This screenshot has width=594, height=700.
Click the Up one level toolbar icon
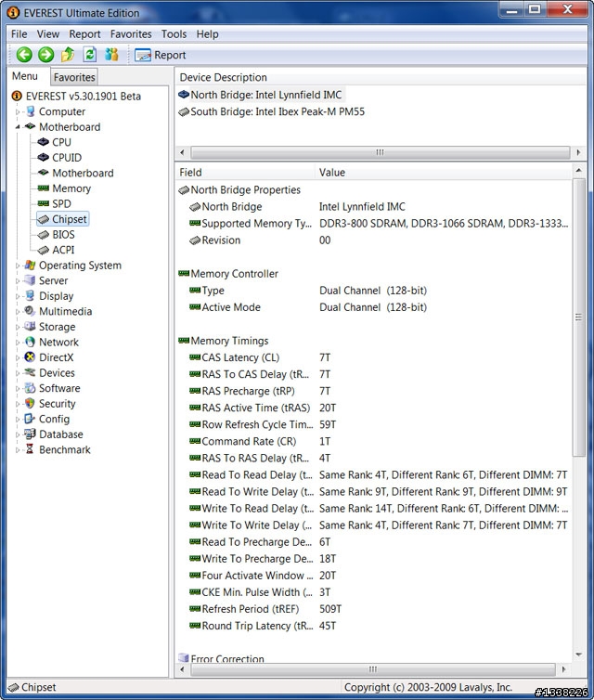tap(68, 55)
